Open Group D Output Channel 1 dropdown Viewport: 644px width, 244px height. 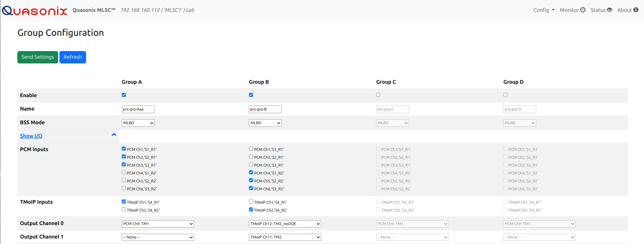point(539,237)
